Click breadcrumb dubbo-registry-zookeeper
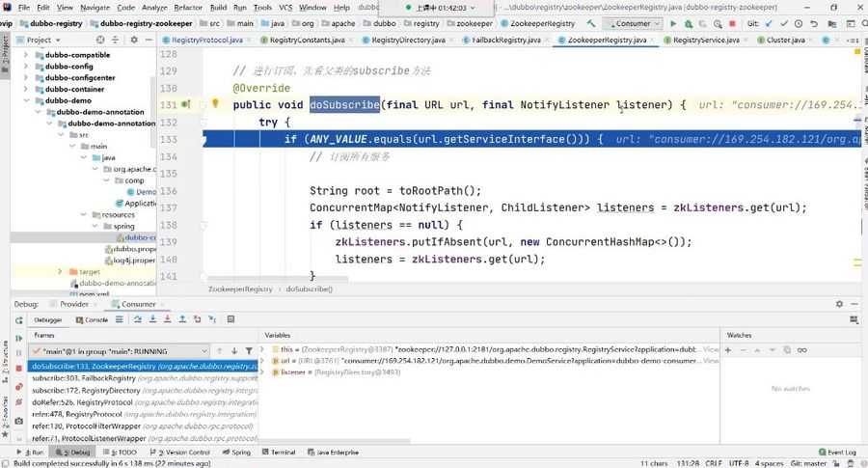 pyautogui.click(x=141, y=24)
